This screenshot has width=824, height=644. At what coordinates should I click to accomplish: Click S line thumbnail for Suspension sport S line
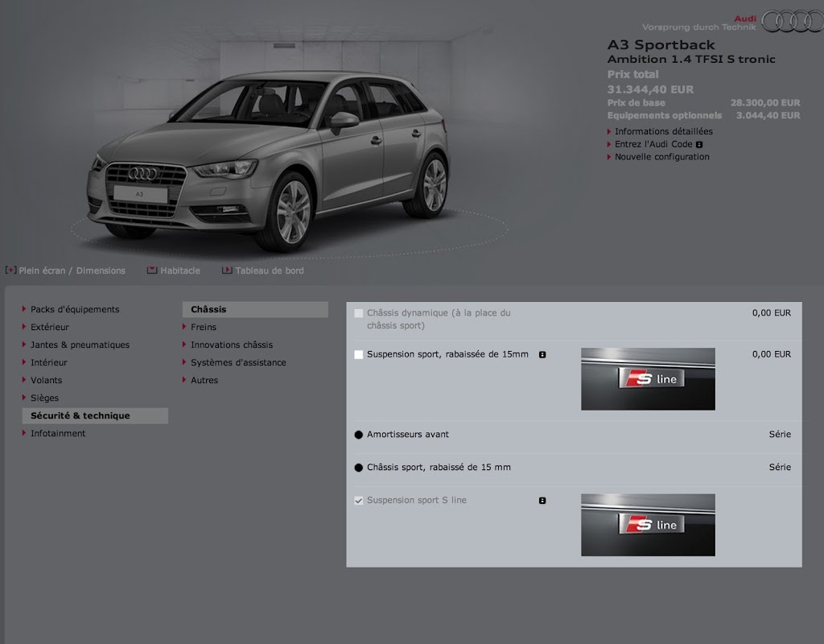tap(648, 525)
